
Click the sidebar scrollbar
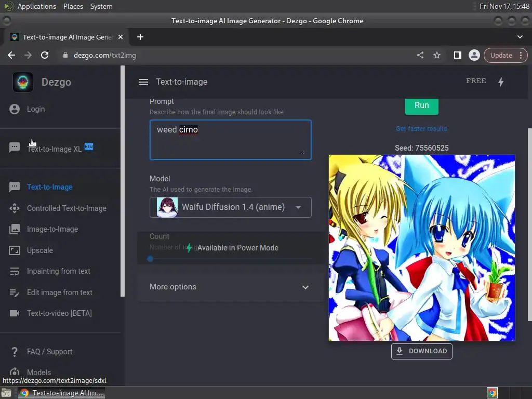(123, 181)
